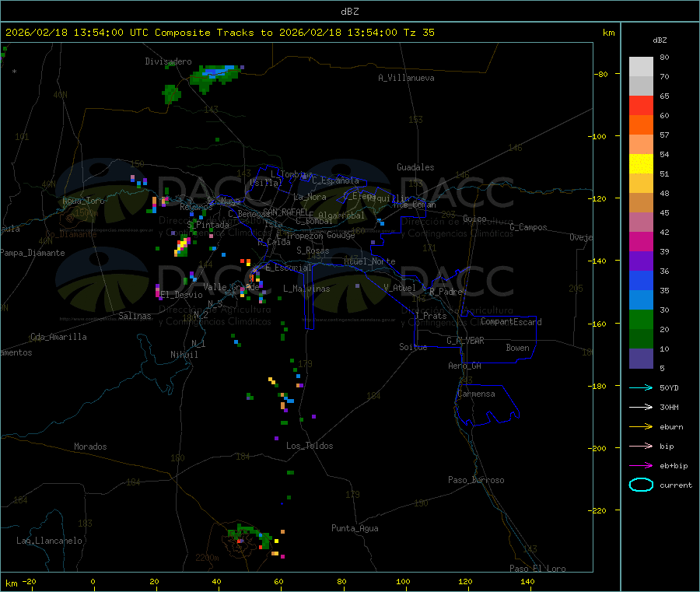Click the light blue swatch between 35 and 30
Image resolution: width=700 pixels, height=592 pixels.
point(641,300)
